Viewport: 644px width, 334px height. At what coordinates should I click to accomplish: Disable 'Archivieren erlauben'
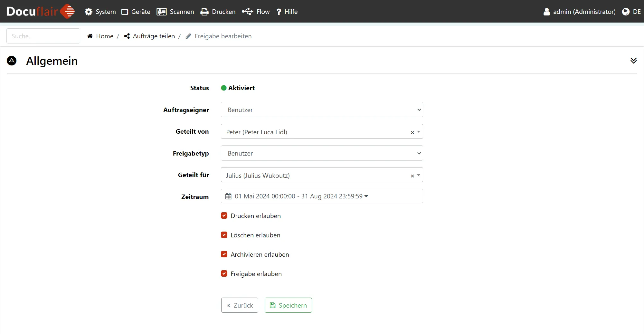click(x=224, y=254)
